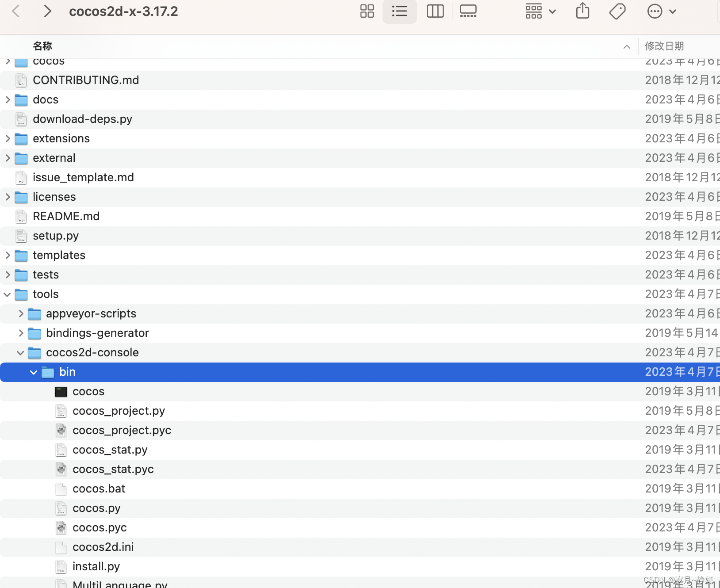
Task: Select the bindings-generator folder icon
Action: pyautogui.click(x=34, y=333)
